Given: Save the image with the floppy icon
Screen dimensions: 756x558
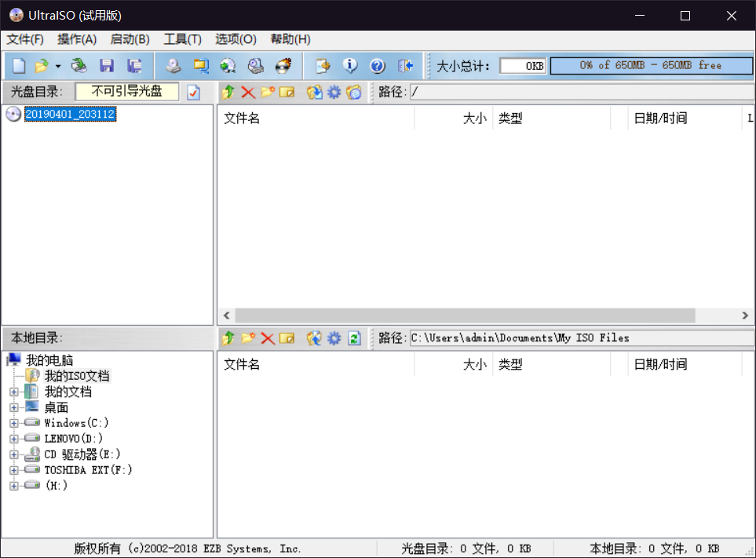Looking at the screenshot, I should pyautogui.click(x=107, y=66).
